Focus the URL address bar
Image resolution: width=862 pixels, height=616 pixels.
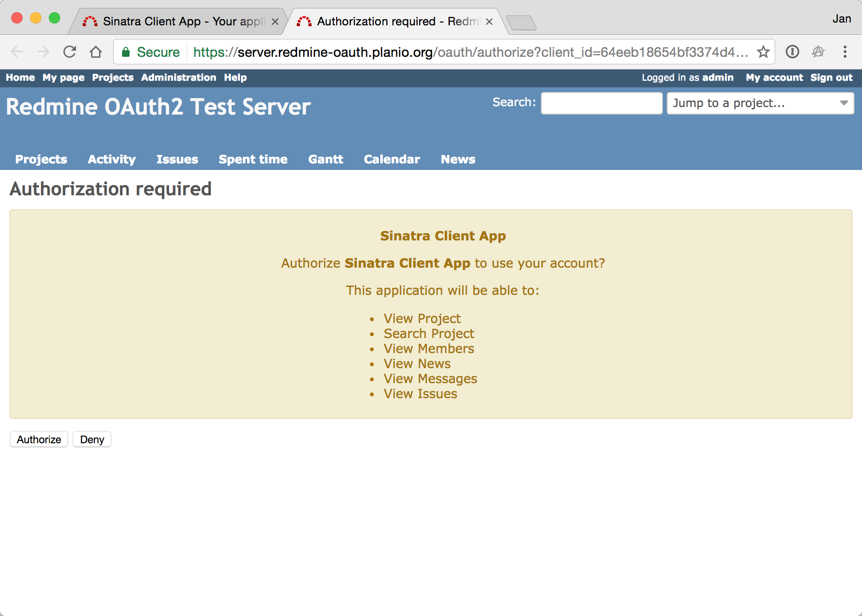(470, 52)
